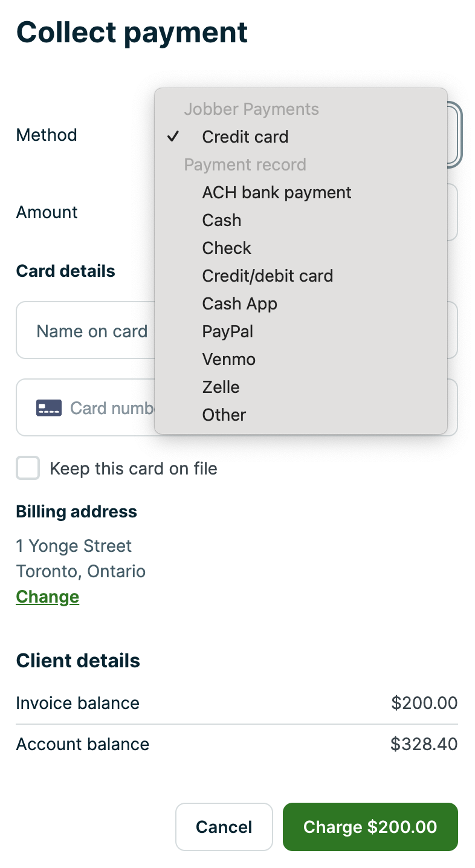The height and width of the screenshot is (868, 475).
Task: Select Cash App from the dropdown
Action: point(239,303)
